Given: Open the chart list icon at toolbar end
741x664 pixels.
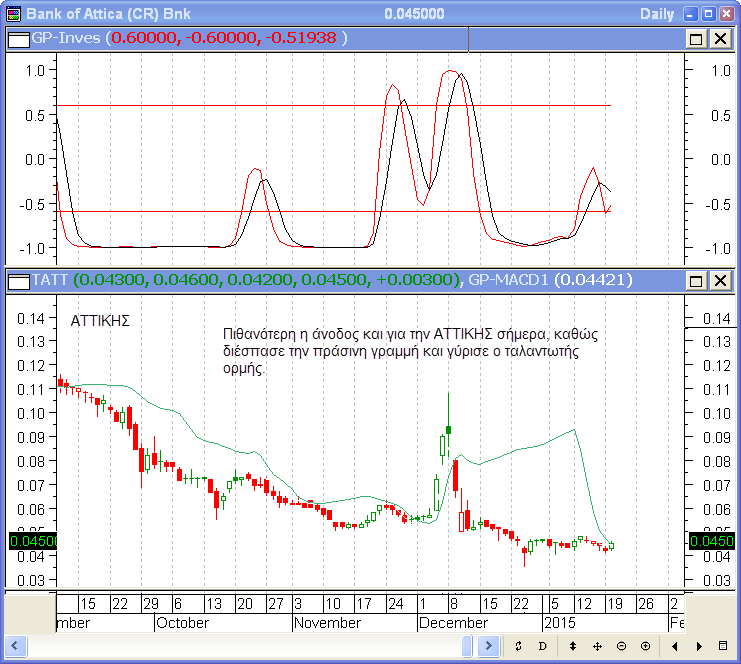Looking at the screenshot, I should (723, 646).
